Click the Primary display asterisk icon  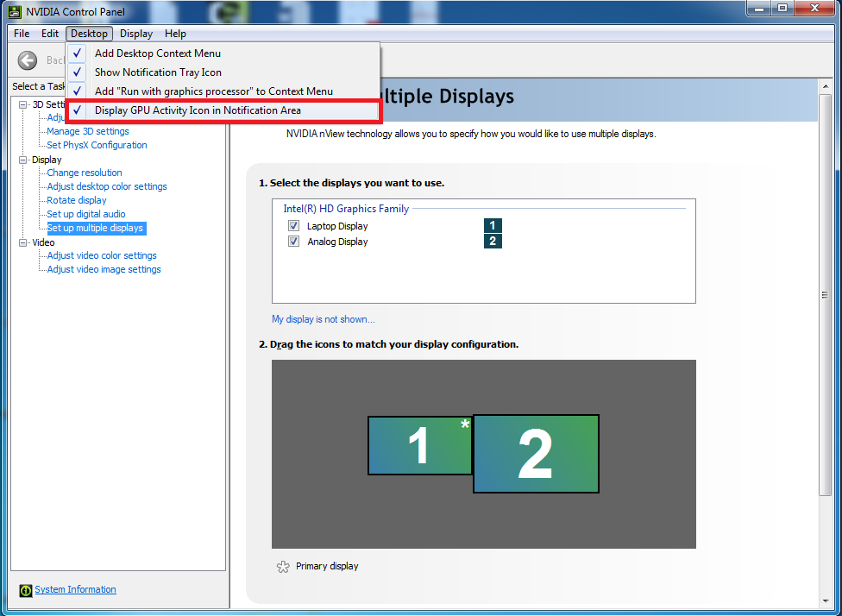tap(283, 566)
